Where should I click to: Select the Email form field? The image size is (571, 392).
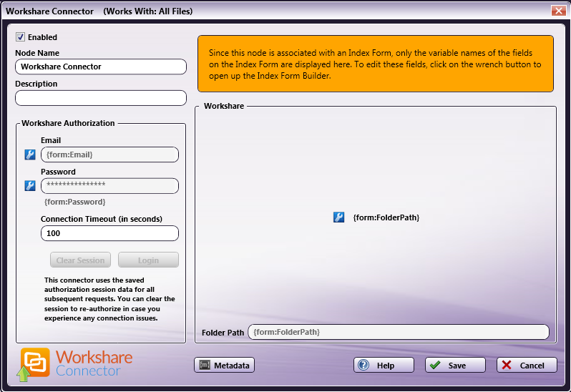coord(109,155)
